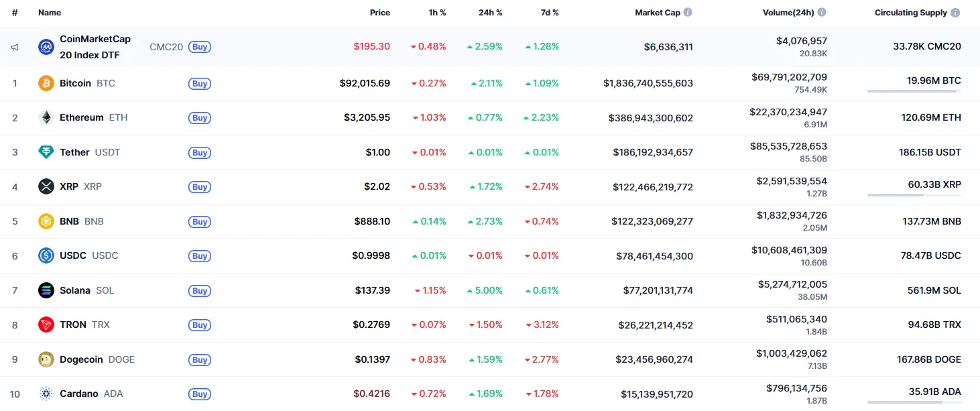Select the Bitcoin BTC coin logo

point(46,83)
